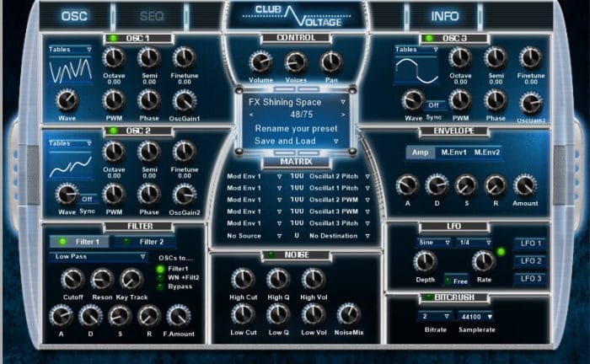Select Filter 2 tab

point(144,242)
